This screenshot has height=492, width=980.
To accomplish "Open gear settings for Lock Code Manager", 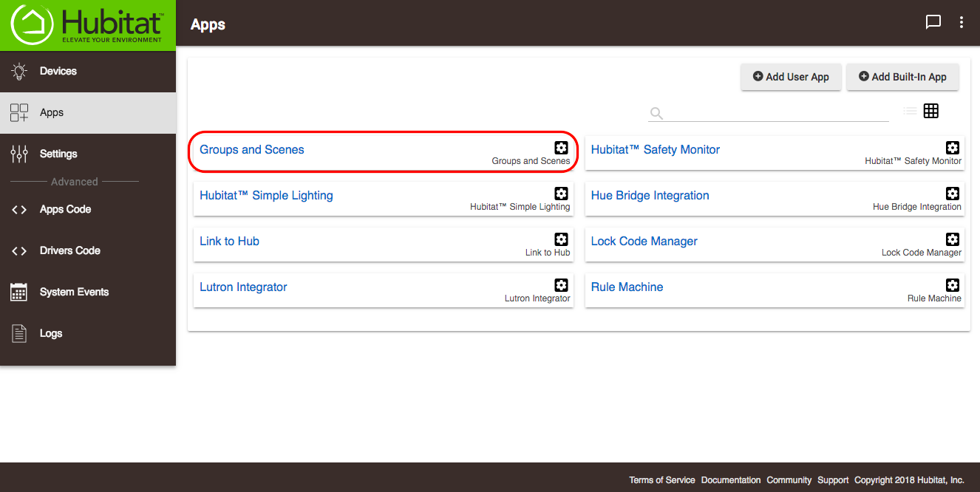I will [x=953, y=239].
